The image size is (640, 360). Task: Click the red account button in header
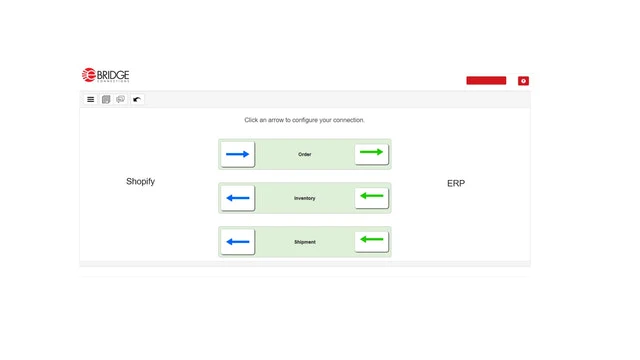point(486,80)
